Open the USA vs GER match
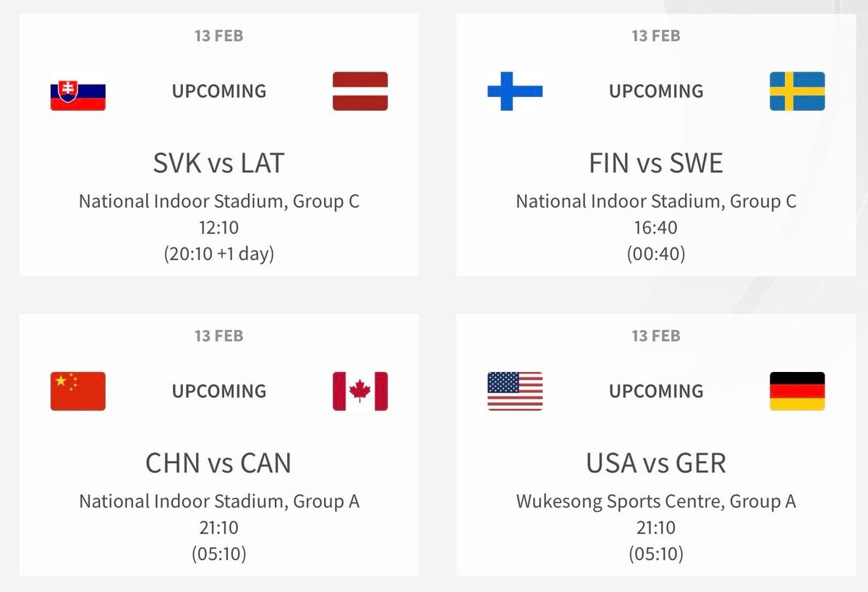Screen dimensions: 868x592 [656, 463]
